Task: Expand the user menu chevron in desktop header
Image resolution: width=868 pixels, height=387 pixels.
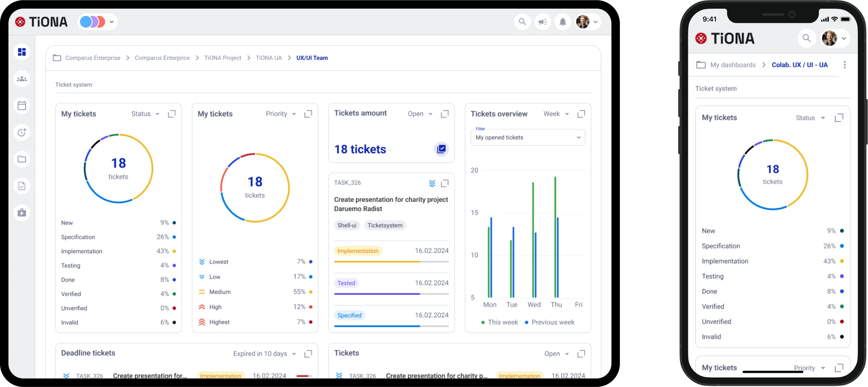Action: coord(595,22)
